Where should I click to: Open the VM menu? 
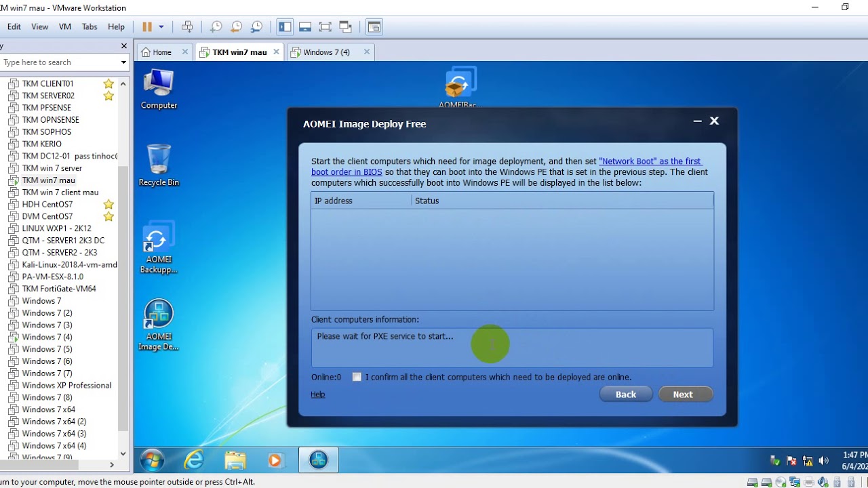pyautogui.click(x=65, y=27)
